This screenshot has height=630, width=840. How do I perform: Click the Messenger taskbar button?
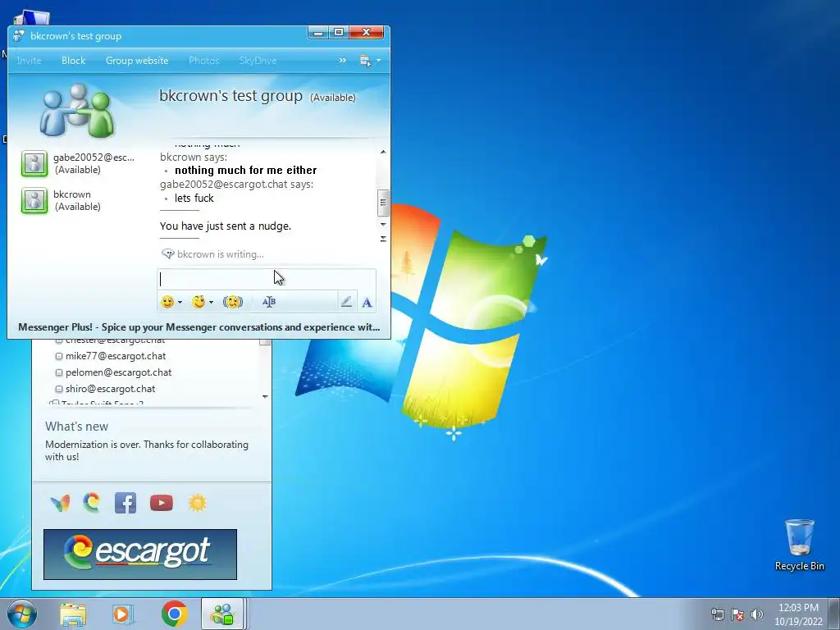pos(223,614)
